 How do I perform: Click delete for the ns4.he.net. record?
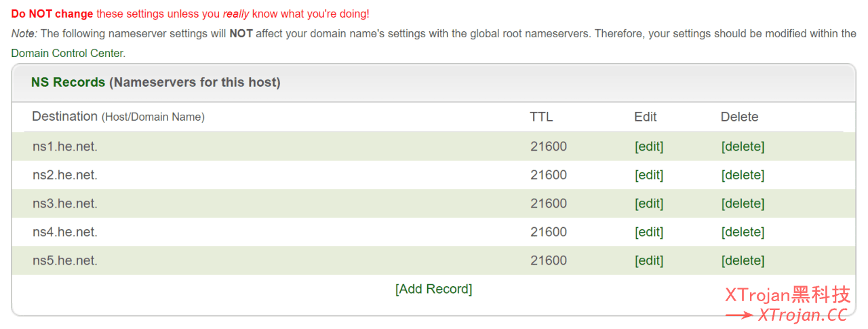click(x=743, y=232)
